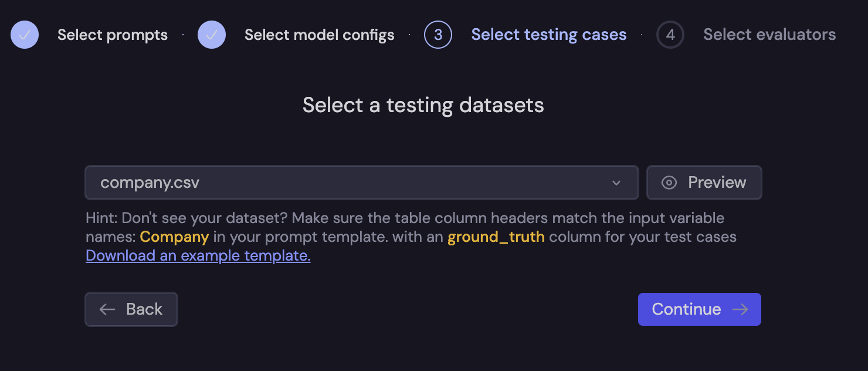
Task: Open the dataset picker showing company.csv
Action: point(361,183)
